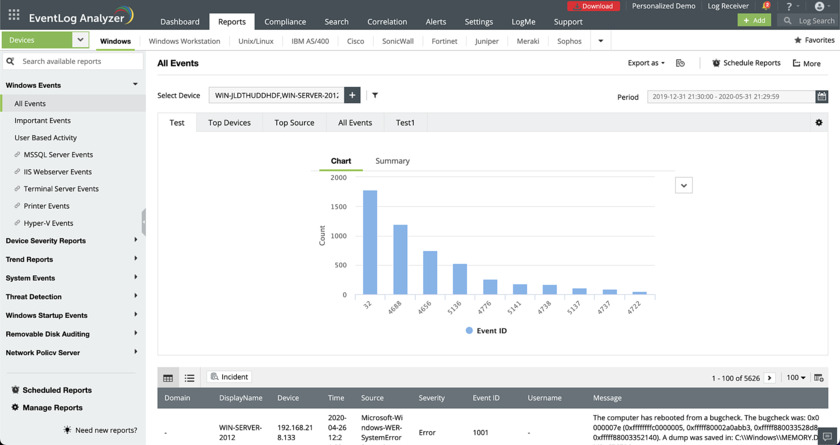The image size is (840, 445).
Task: Switch to the Test1 tab
Action: point(405,123)
